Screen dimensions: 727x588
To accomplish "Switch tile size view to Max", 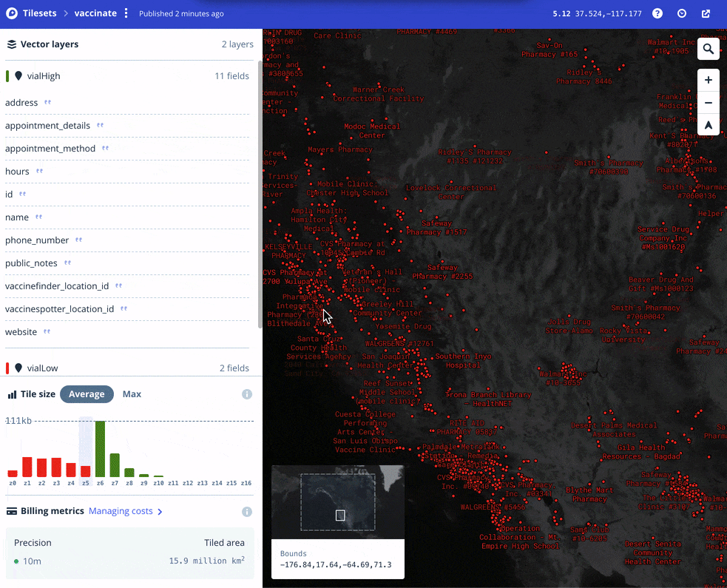I will tap(132, 394).
